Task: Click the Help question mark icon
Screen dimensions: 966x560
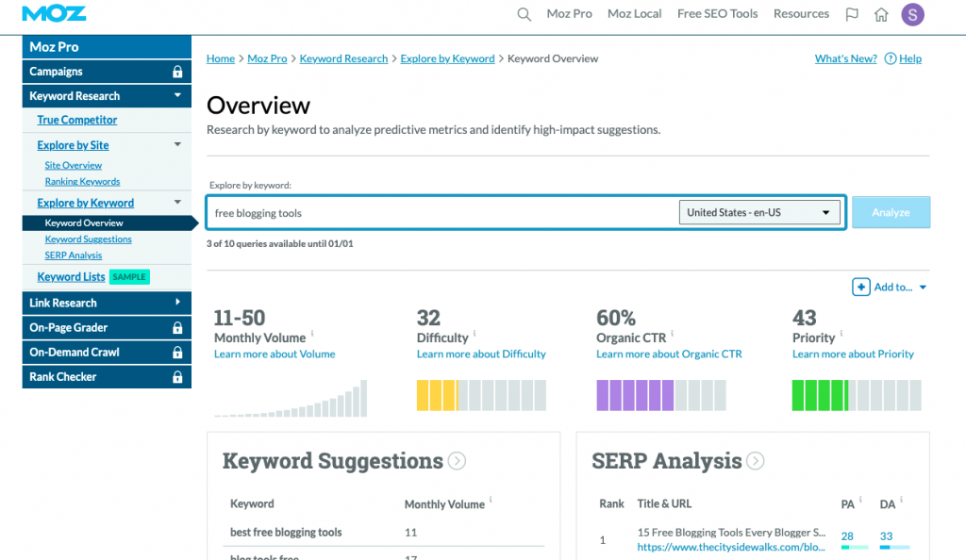Action: coord(891,58)
